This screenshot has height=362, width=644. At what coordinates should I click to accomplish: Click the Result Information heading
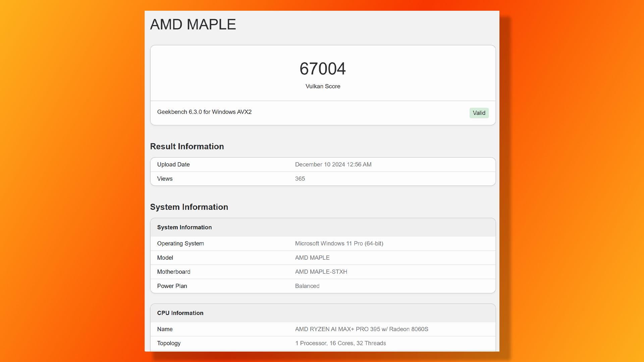click(x=187, y=146)
